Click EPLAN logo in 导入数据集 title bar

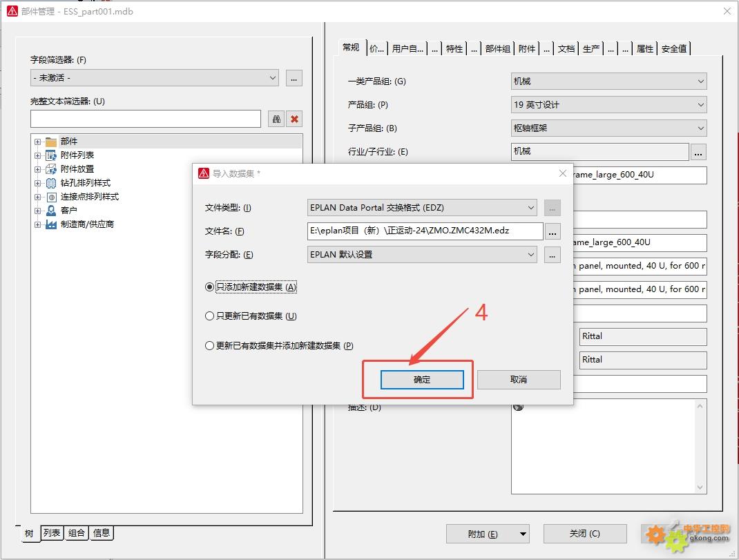[204, 173]
